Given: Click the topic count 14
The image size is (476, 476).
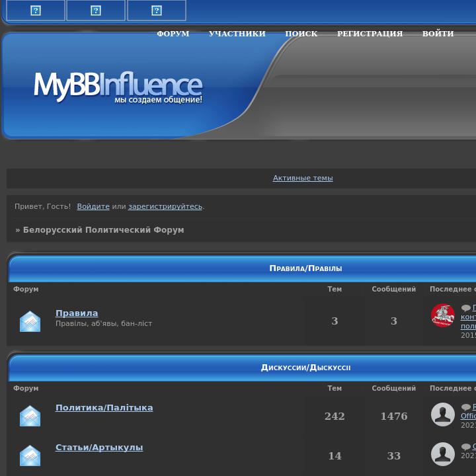Looking at the screenshot, I should click(x=335, y=456).
